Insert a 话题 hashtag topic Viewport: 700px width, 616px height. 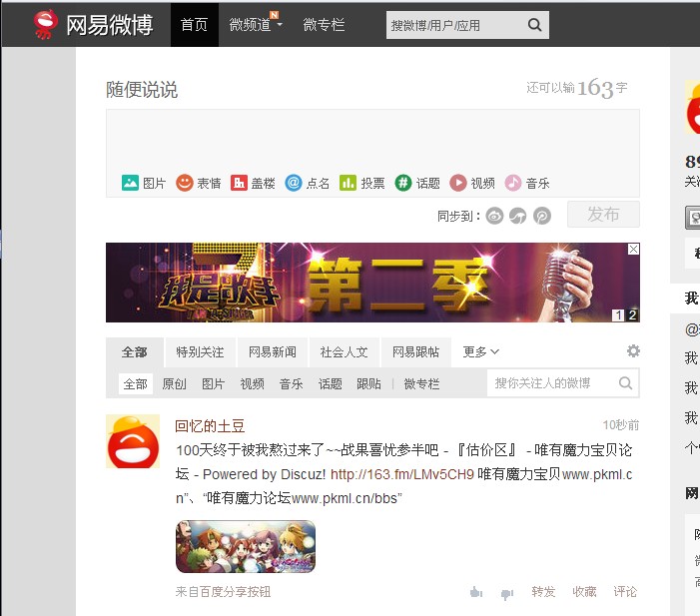tap(403, 183)
